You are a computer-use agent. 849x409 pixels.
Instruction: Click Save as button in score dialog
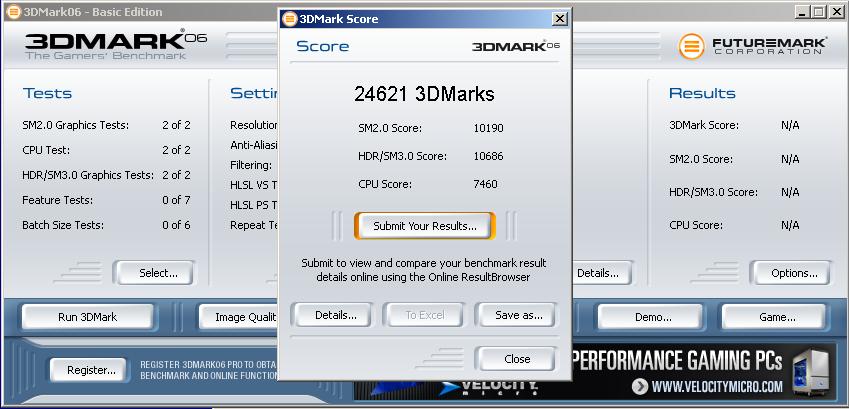click(x=515, y=315)
